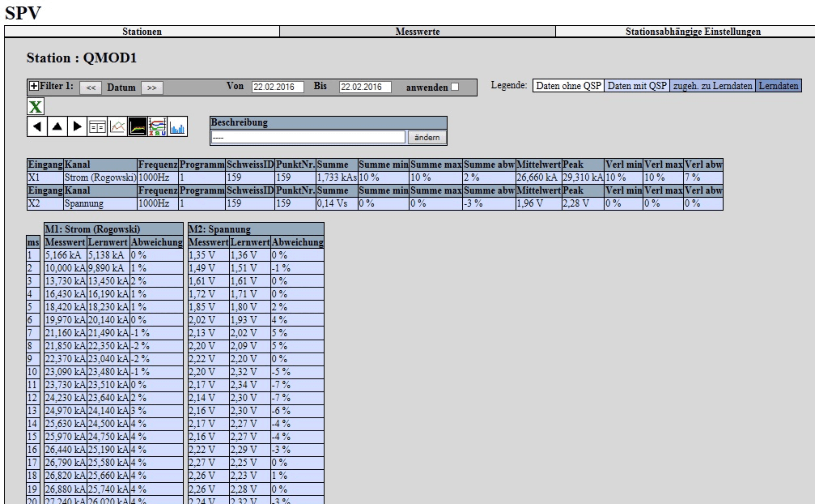
Task: Click the >> date forward button
Action: click(152, 88)
